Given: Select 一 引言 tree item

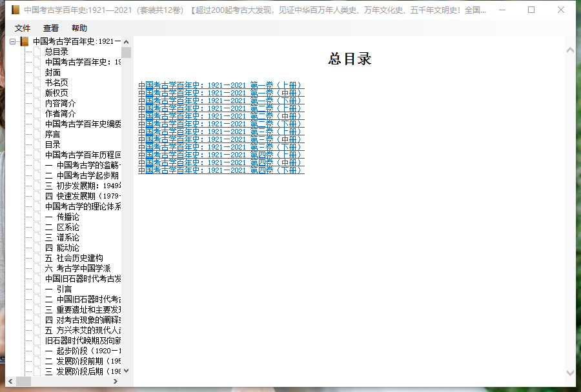Looking at the screenshot, I should (59, 289).
